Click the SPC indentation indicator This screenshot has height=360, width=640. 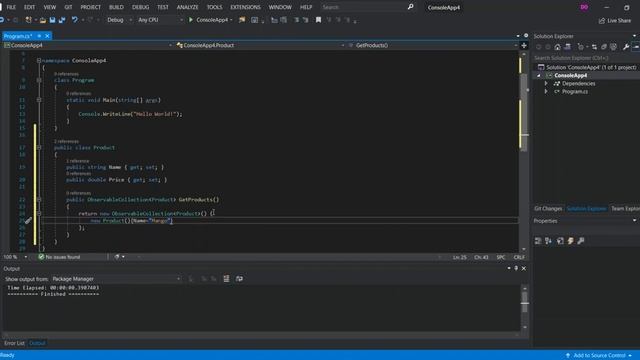point(501,257)
